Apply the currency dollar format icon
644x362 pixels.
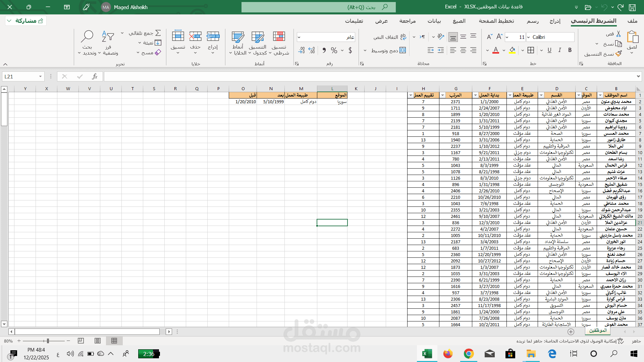point(350,50)
